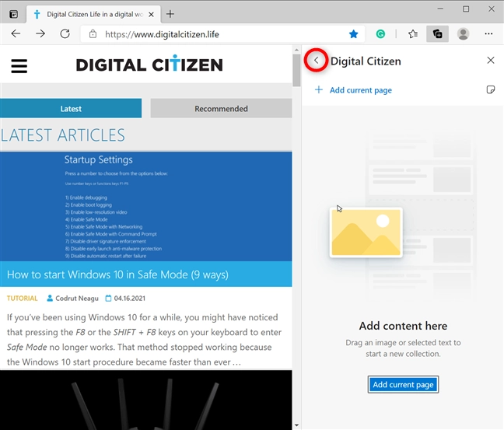The height and width of the screenshot is (430, 504).
Task: Open the router article thumbnail
Action: [x=146, y=400]
